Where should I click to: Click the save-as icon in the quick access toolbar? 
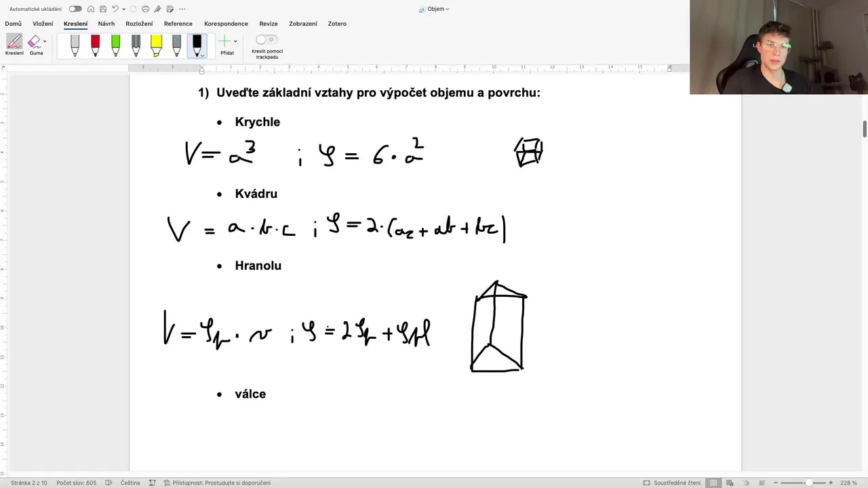coord(170,9)
